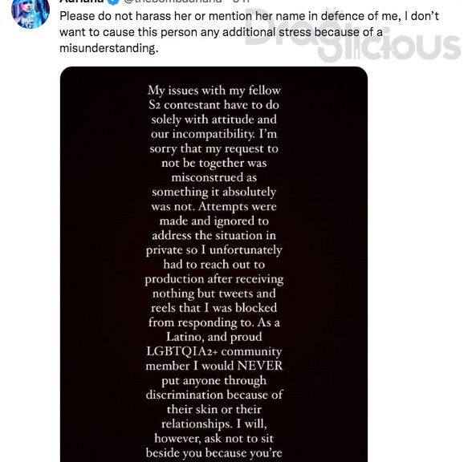This screenshot has width=476, height=462.
Task: Click the blue verified badge
Action: pos(113,2)
